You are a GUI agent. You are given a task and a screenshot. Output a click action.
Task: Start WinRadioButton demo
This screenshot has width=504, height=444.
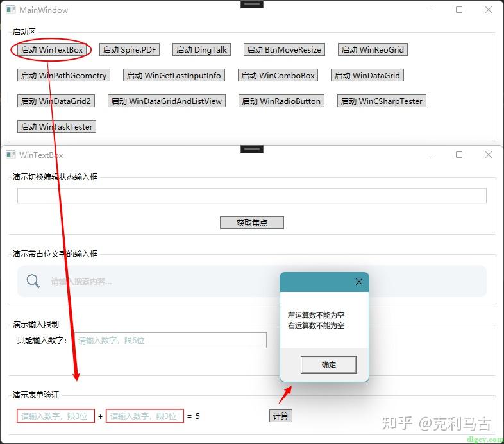click(281, 101)
